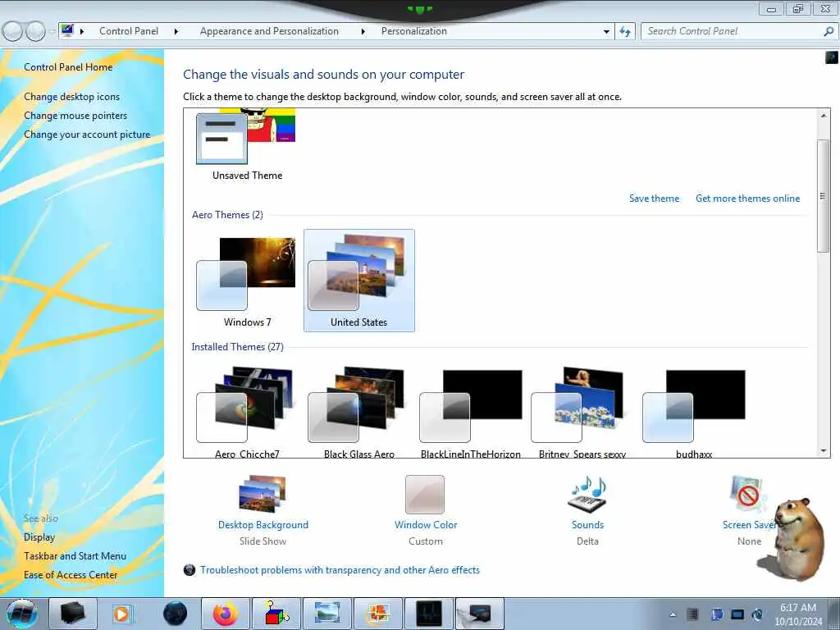Viewport: 840px width, 630px height.
Task: Click the Desktop Background link text
Action: click(263, 525)
